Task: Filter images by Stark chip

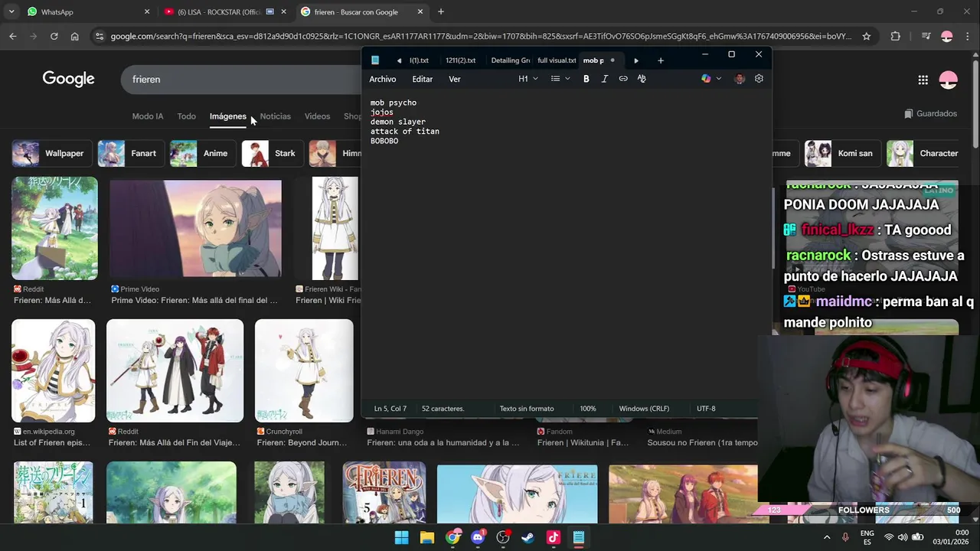Action: pos(272,153)
